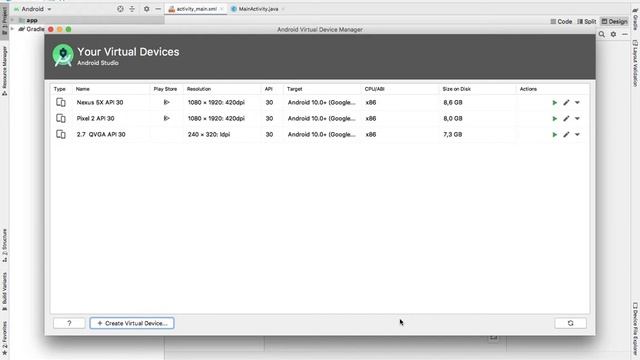Select the 2.7 QVGA API 30 name cell
This screenshot has width=640, height=360.
click(101, 134)
